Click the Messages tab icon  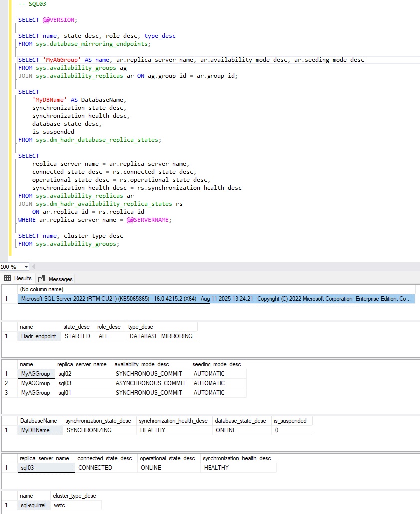pyautogui.click(x=42, y=278)
